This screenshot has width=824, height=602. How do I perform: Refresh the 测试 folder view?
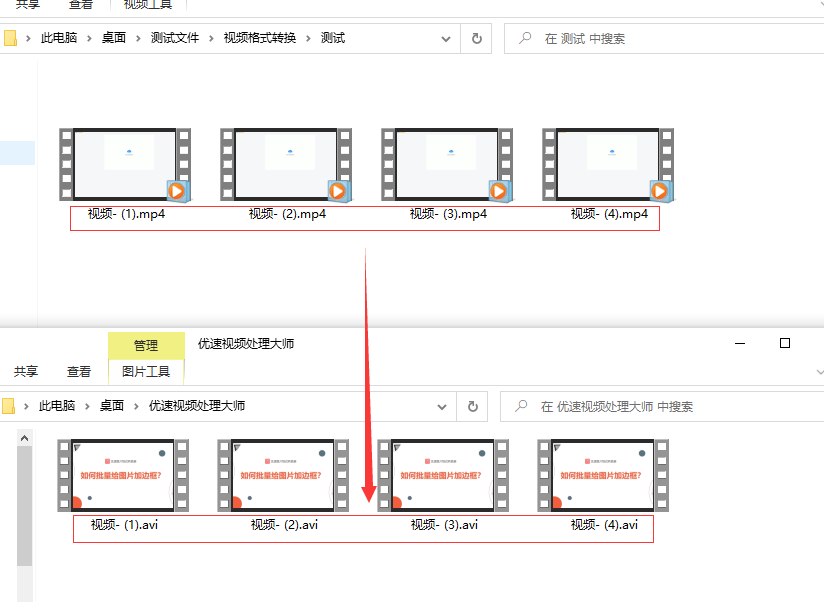(x=476, y=38)
